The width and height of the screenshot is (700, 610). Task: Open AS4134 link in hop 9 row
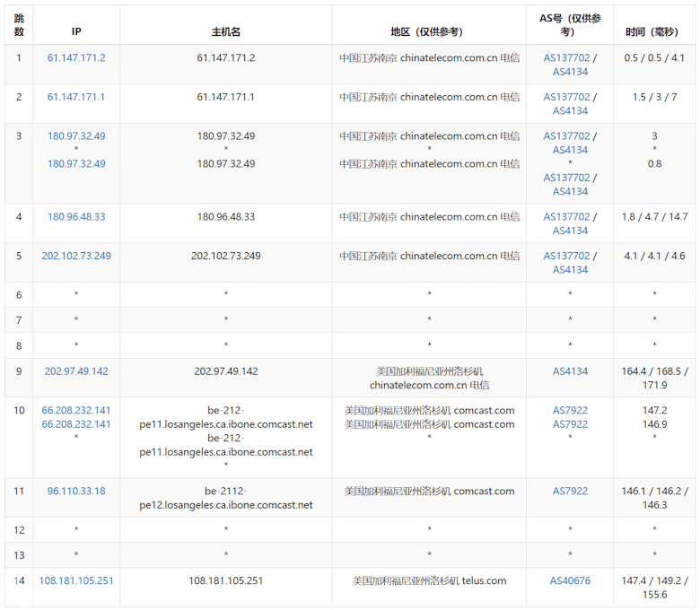coord(570,371)
